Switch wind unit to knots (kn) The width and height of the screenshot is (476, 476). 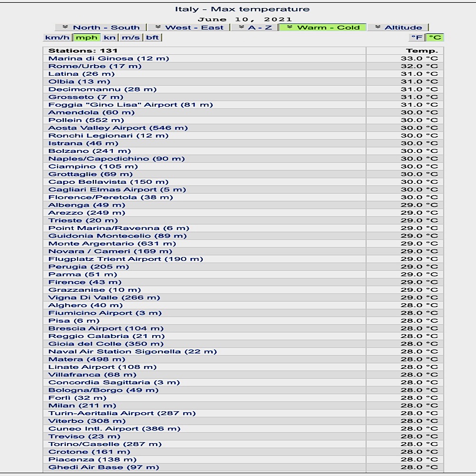[x=109, y=38]
